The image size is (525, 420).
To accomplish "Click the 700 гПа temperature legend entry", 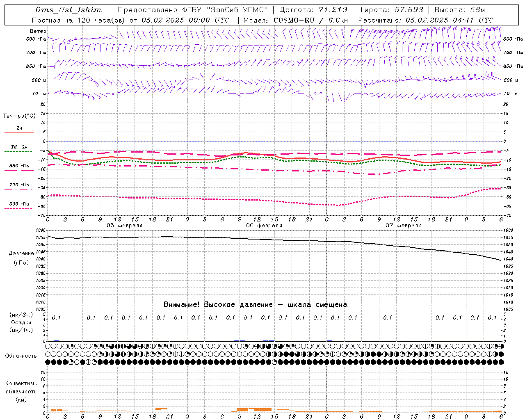I will coord(19,185).
